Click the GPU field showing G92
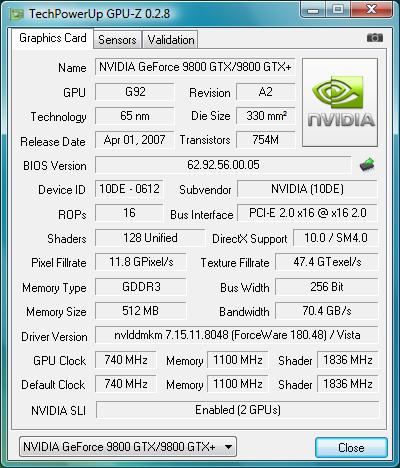 coord(135,92)
